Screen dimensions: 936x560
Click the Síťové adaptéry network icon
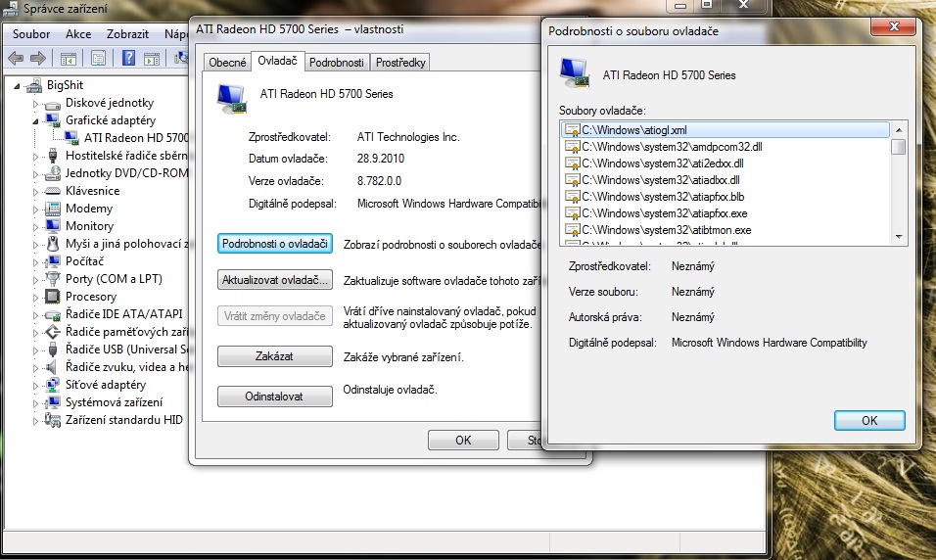tap(53, 385)
